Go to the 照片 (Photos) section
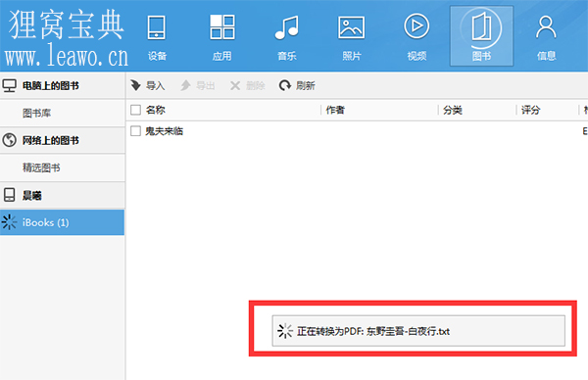The image size is (588, 380). [352, 36]
